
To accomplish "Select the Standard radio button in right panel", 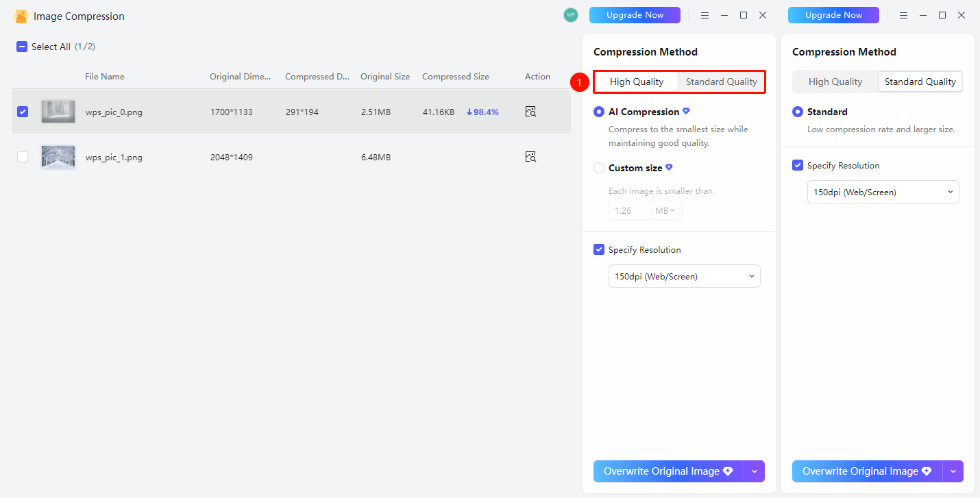I will tap(798, 112).
